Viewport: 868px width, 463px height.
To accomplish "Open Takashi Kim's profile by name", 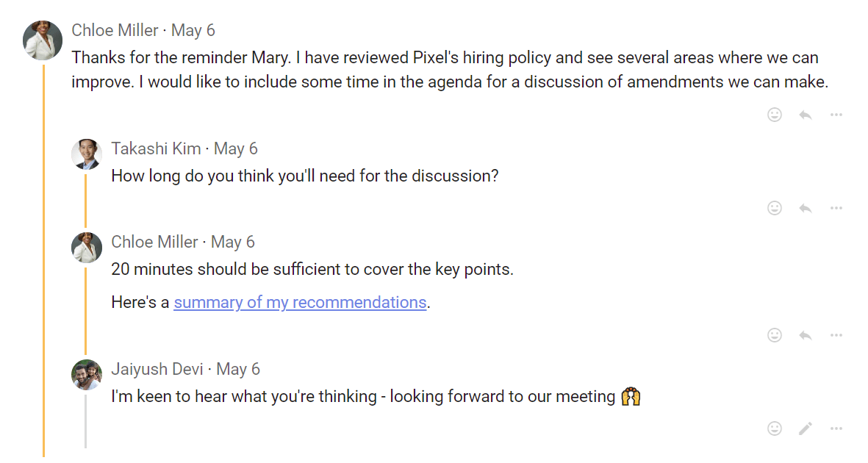I will coord(156,148).
